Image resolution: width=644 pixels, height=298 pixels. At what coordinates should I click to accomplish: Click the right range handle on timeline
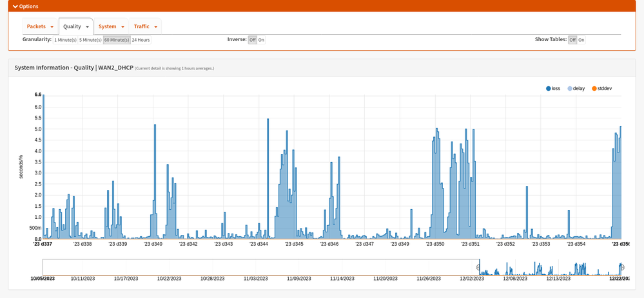click(x=621, y=267)
